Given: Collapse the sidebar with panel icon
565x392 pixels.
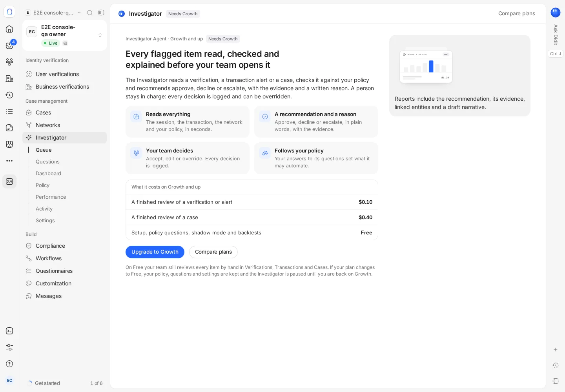Looking at the screenshot, I should [101, 13].
